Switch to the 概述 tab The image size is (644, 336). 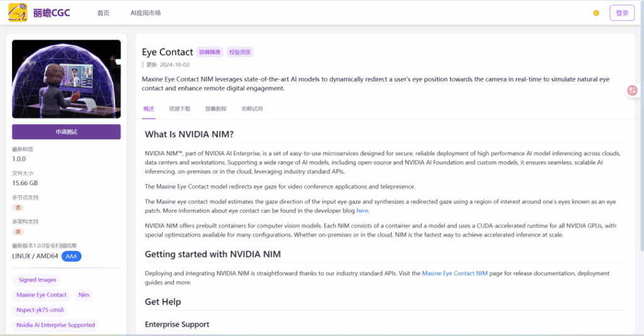coord(148,109)
